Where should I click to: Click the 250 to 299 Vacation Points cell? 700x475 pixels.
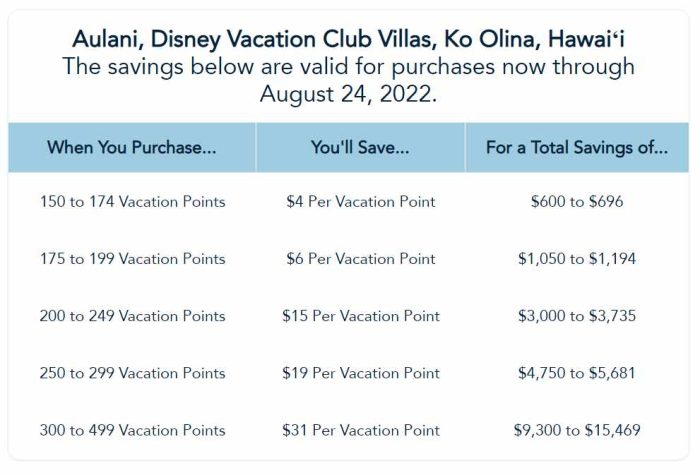pyautogui.click(x=132, y=373)
